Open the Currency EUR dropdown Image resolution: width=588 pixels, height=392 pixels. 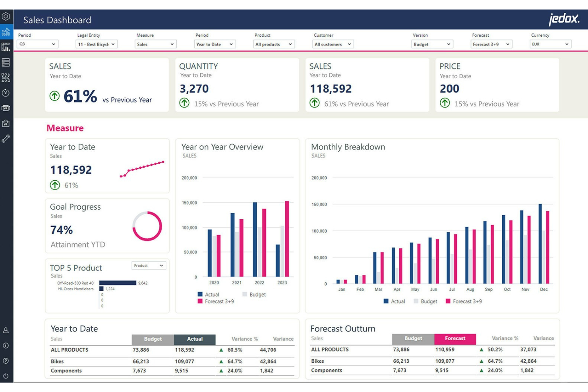click(x=550, y=44)
